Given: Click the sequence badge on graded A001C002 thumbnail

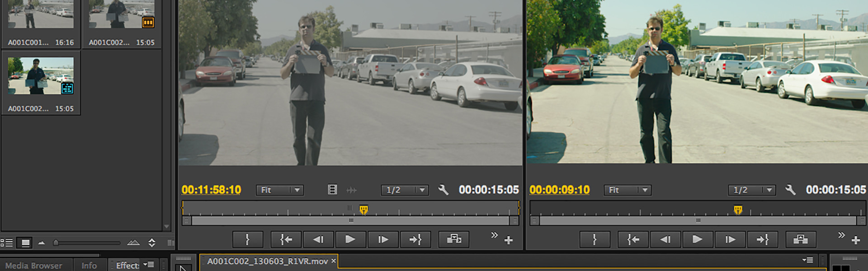Looking at the screenshot, I should pos(67,88).
